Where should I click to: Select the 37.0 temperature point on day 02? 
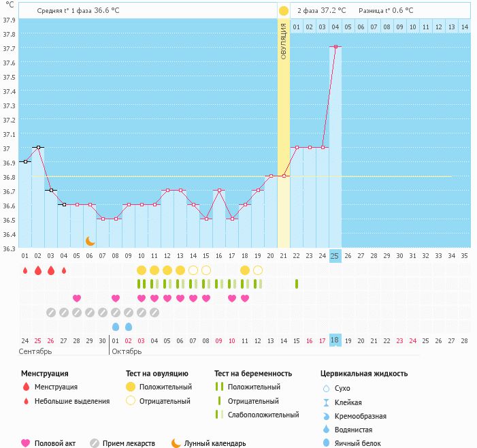tap(38, 147)
